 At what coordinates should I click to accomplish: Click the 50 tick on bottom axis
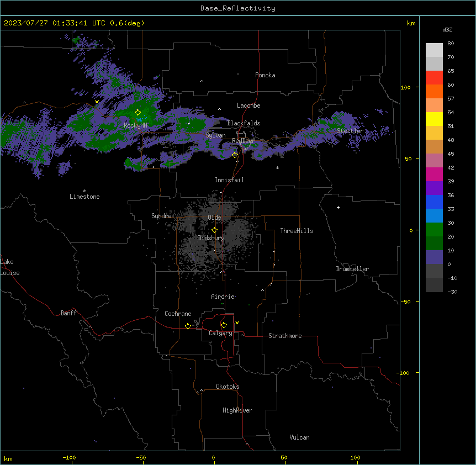tap(284, 457)
